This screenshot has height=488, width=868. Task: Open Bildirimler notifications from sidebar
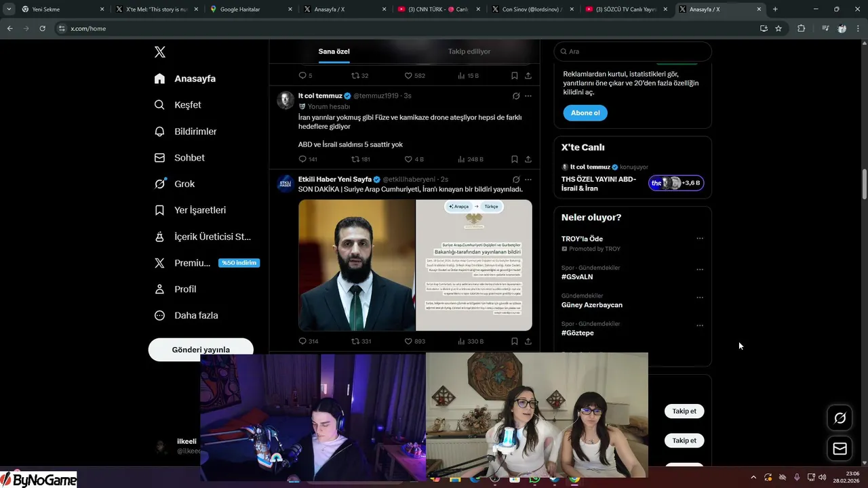(186, 131)
